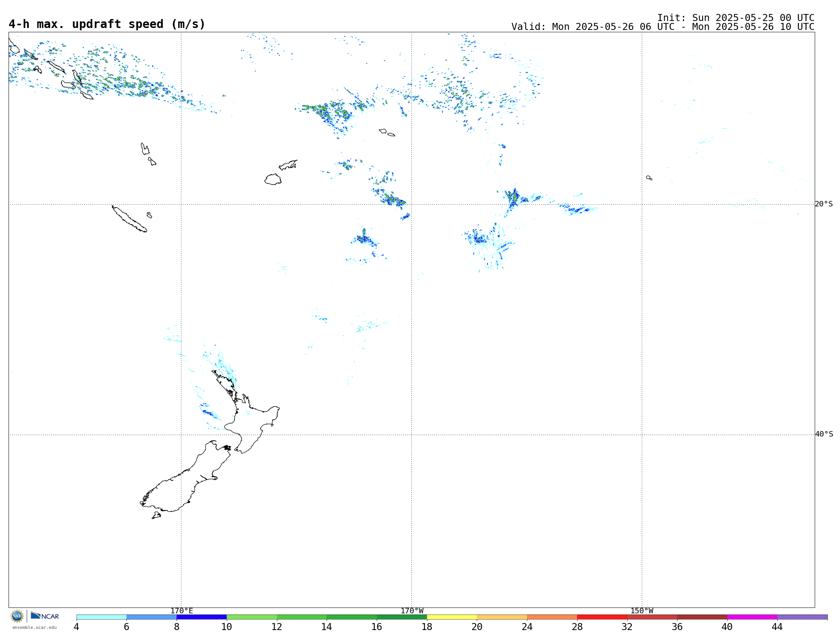Image resolution: width=840 pixels, height=632 pixels.
Task: Click the orange 24-28 colorbar segment
Action: click(552, 617)
